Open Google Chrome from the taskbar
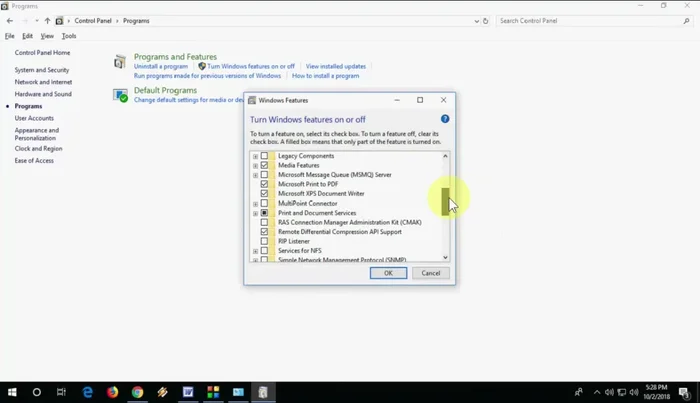 click(137, 392)
